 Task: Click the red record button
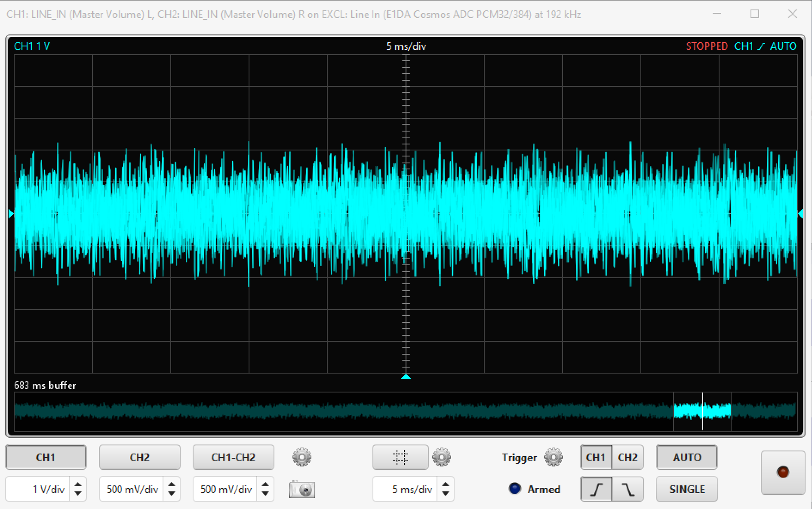[x=783, y=472]
